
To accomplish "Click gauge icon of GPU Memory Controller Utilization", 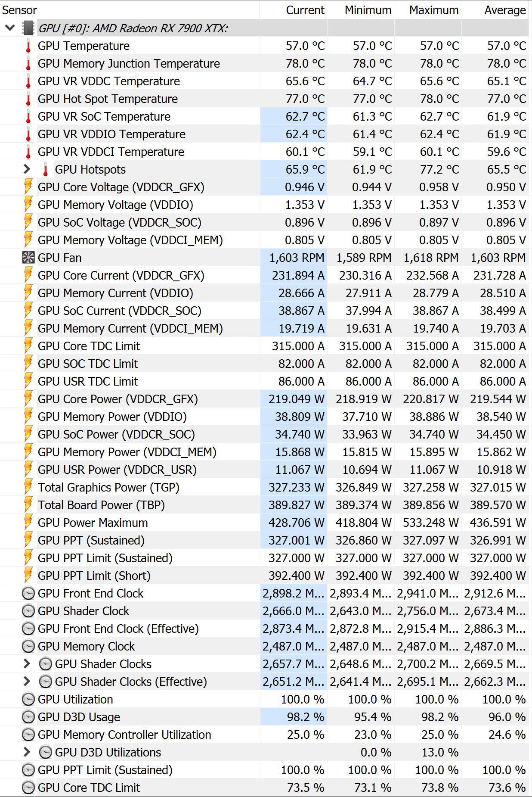I will [28, 735].
